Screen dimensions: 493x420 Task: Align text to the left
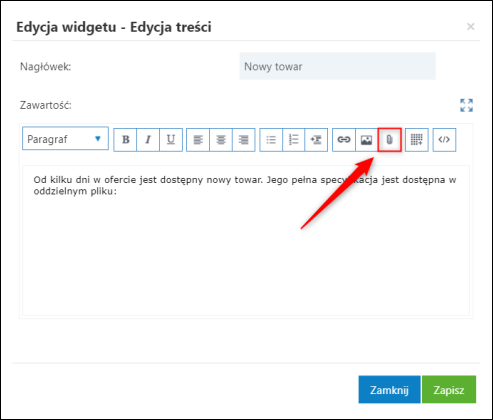(198, 140)
